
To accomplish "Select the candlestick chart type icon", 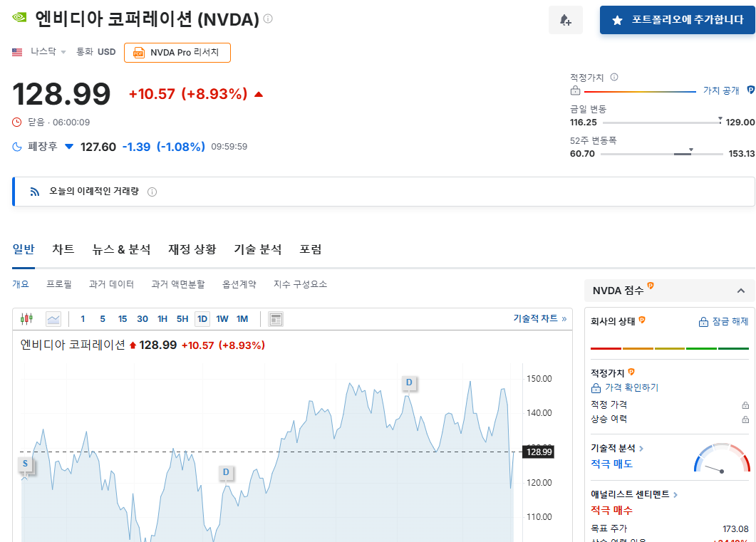I will coord(27,318).
